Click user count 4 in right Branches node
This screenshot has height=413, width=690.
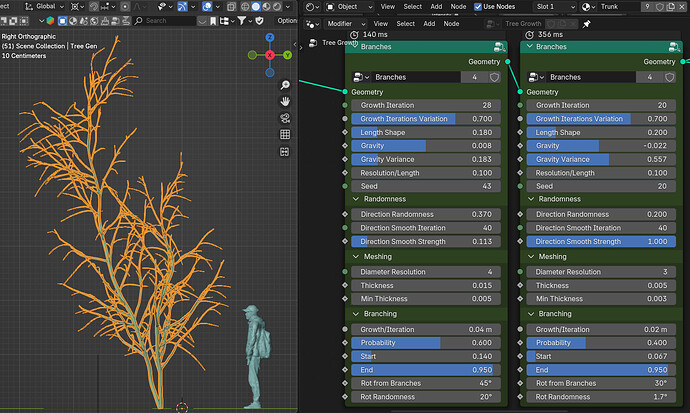pyautogui.click(x=650, y=77)
